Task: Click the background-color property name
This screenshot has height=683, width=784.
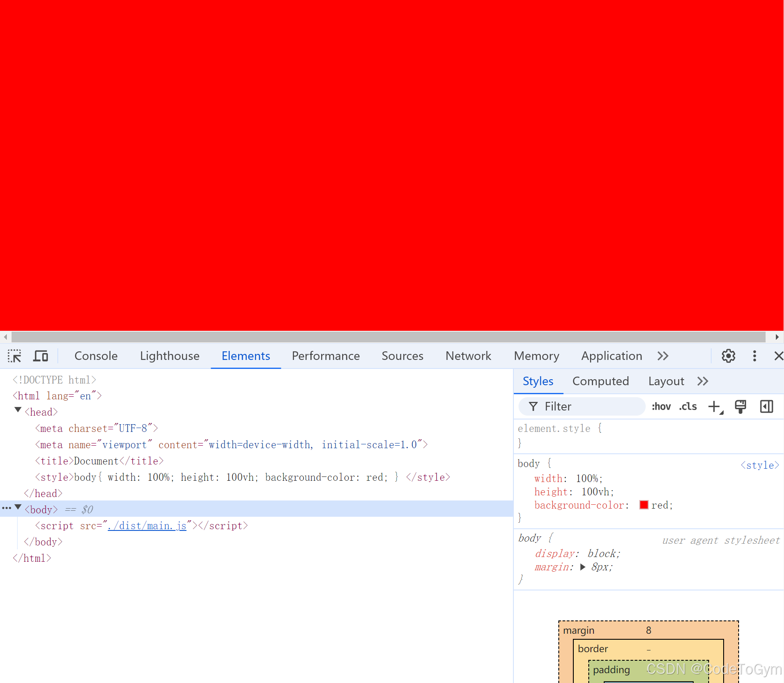Action: 579,505
